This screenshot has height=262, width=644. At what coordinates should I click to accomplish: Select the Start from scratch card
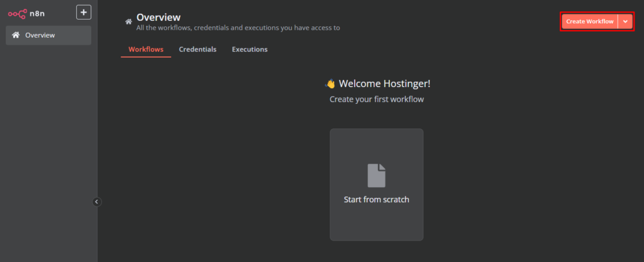click(x=376, y=184)
